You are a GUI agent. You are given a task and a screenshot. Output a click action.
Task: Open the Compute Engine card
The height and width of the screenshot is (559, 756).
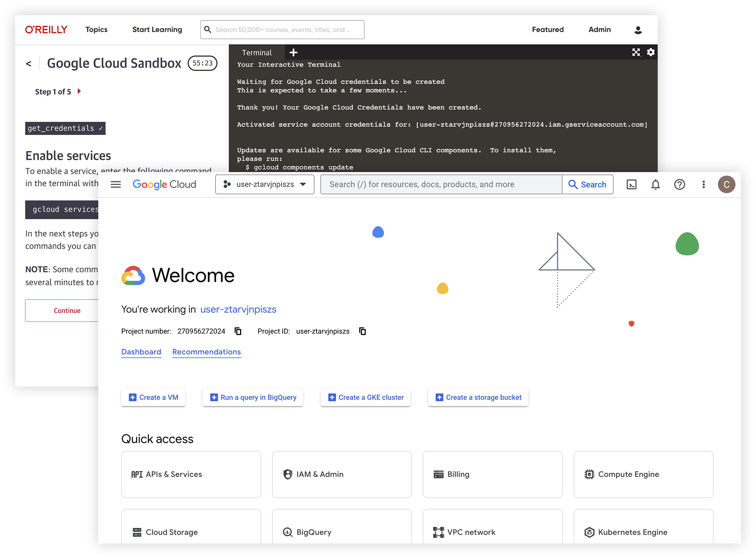643,474
